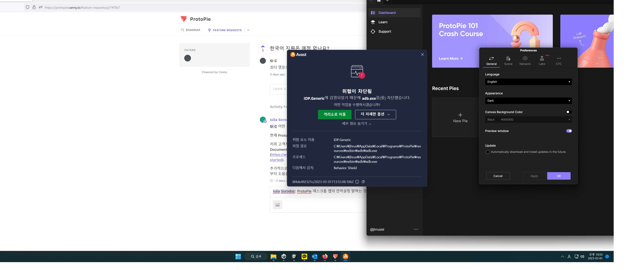644x270 pixels.
Task: Open Avast from the taskbar
Action: point(345,256)
